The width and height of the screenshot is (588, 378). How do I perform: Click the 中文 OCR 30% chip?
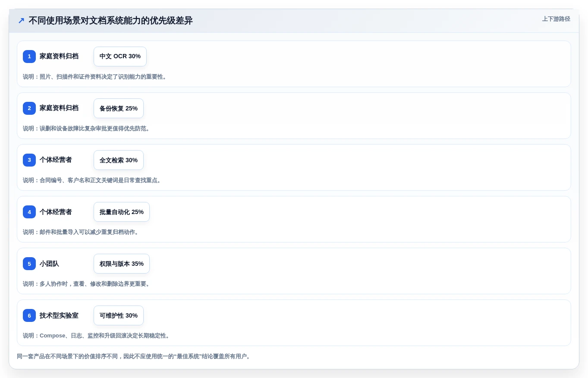point(120,57)
